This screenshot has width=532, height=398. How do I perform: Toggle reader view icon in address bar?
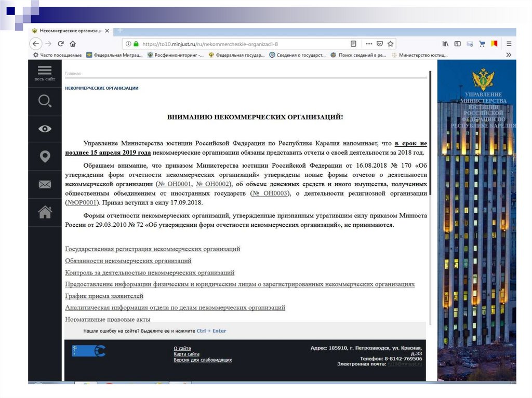tap(353, 44)
